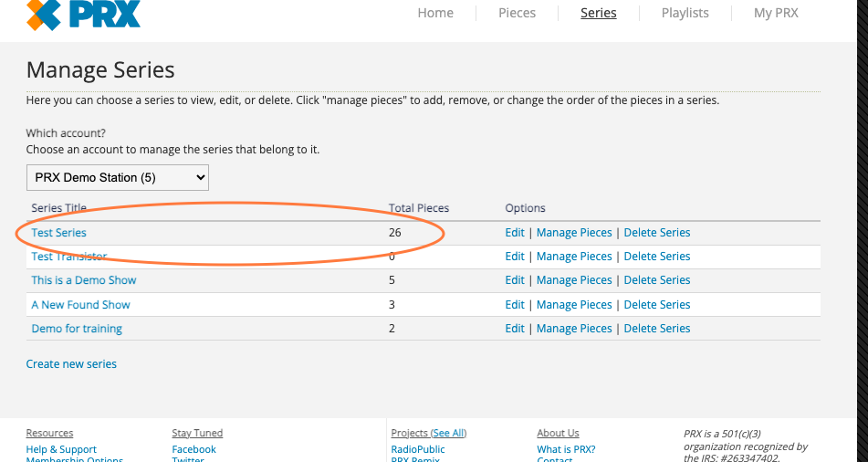Image resolution: width=868 pixels, height=462 pixels.
Task: Open the PRX Demo Station account dropdown
Action: [118, 177]
